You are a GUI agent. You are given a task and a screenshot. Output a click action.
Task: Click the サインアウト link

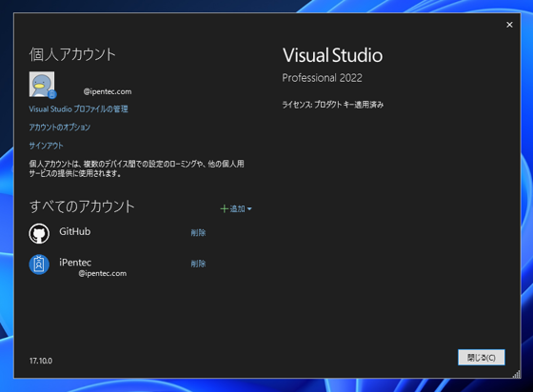tap(46, 146)
